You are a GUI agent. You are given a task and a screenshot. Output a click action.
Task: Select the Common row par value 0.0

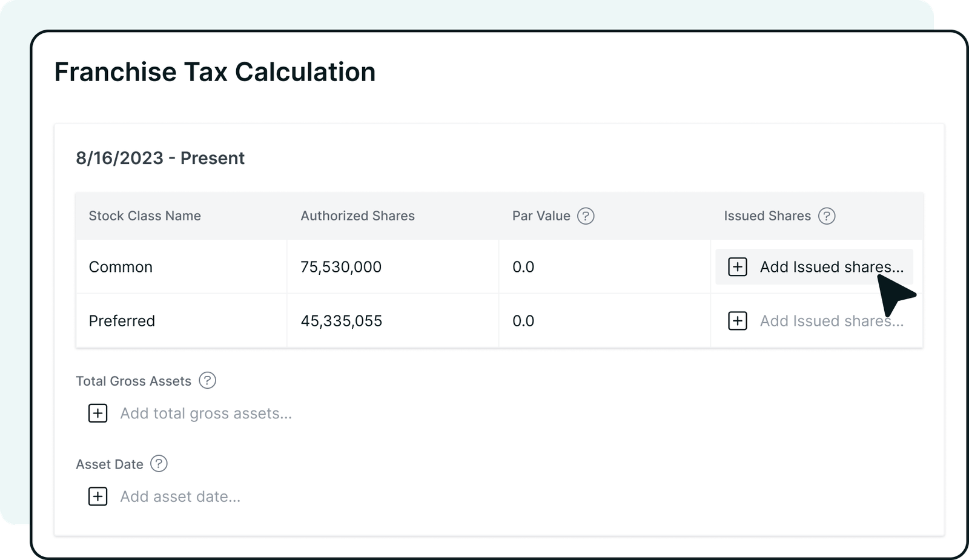tap(523, 267)
